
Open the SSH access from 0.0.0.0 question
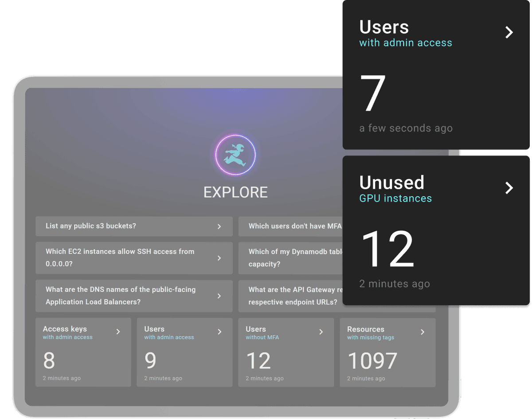coord(134,258)
